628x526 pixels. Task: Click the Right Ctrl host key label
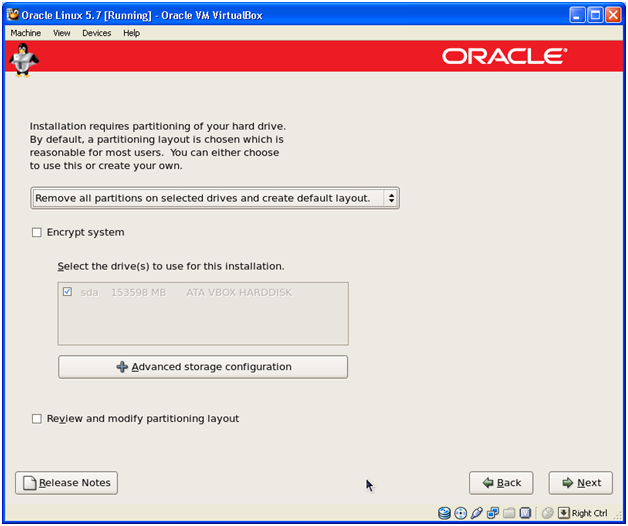[590, 513]
